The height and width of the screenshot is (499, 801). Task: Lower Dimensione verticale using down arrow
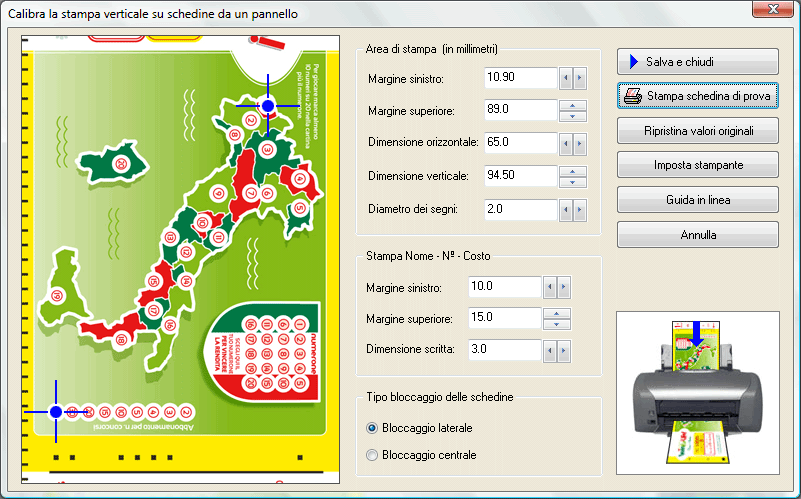pos(572,182)
